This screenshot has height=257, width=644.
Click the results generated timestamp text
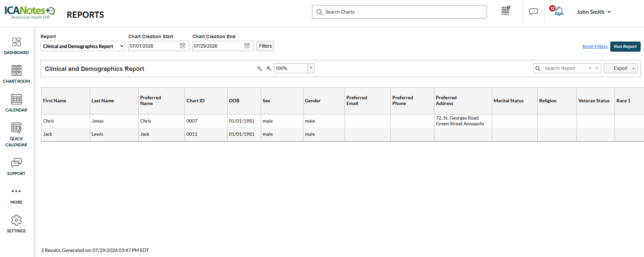tap(95, 250)
